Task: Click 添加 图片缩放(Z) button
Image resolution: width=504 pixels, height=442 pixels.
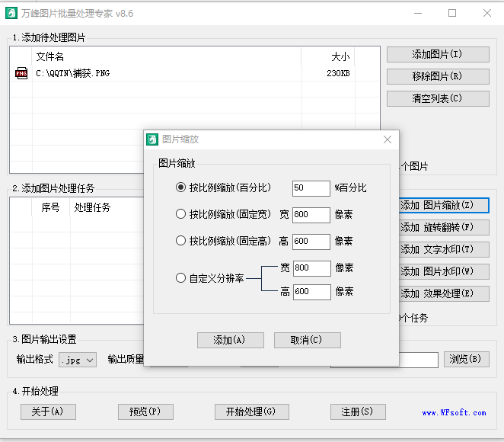Action: point(444,205)
